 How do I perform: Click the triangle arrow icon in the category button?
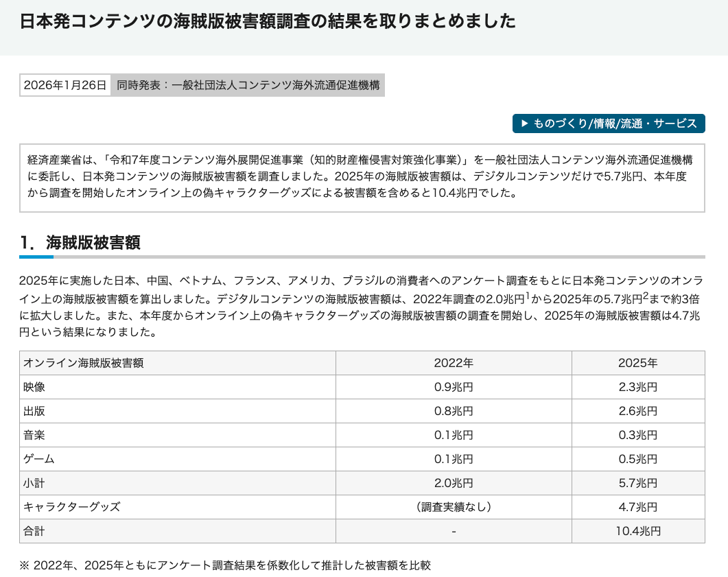524,123
